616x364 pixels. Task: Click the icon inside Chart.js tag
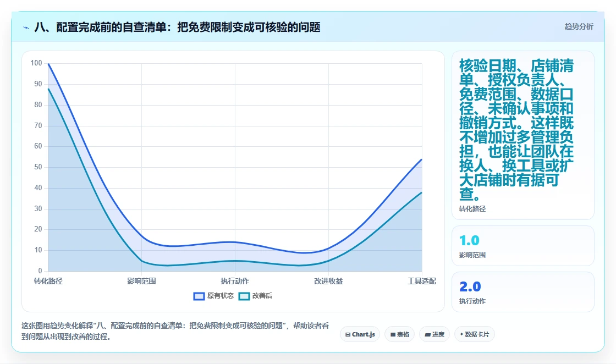[348, 334]
